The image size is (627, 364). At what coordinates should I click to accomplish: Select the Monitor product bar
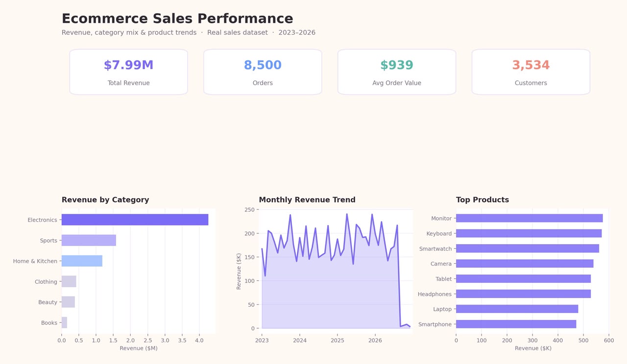[530, 218]
